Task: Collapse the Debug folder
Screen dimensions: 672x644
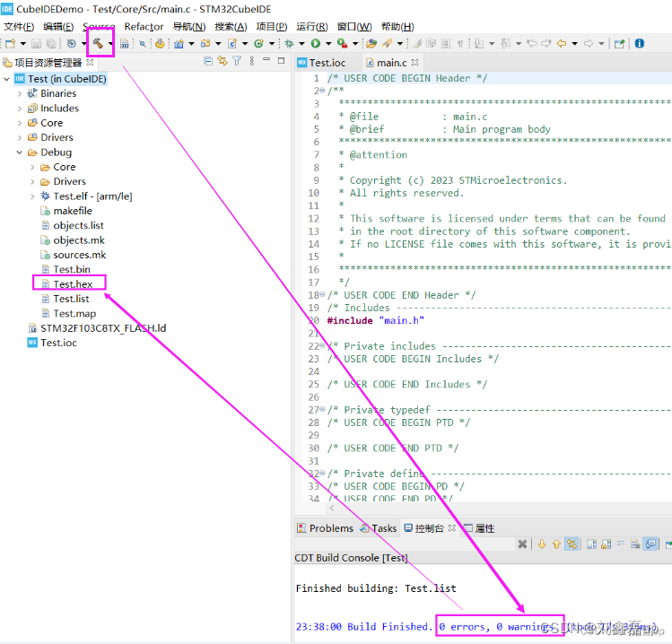Action: 19,152
